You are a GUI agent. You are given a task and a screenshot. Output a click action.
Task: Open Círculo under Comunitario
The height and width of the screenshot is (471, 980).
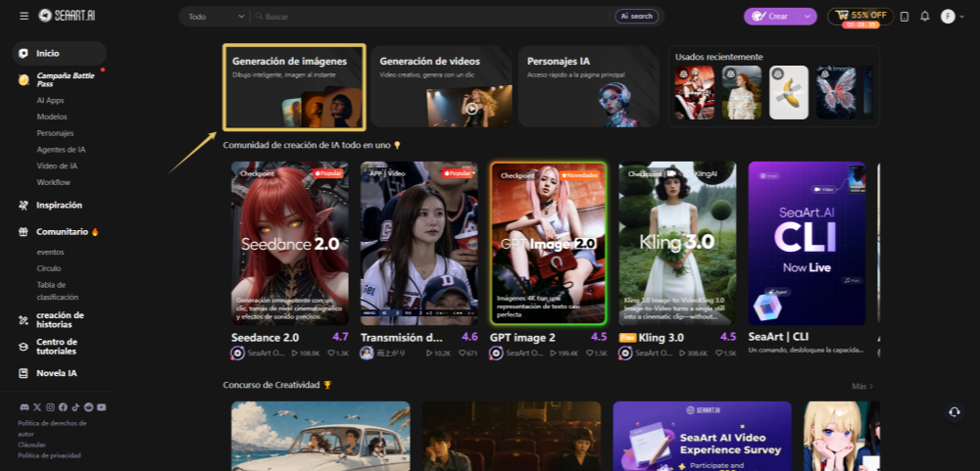pos(49,268)
